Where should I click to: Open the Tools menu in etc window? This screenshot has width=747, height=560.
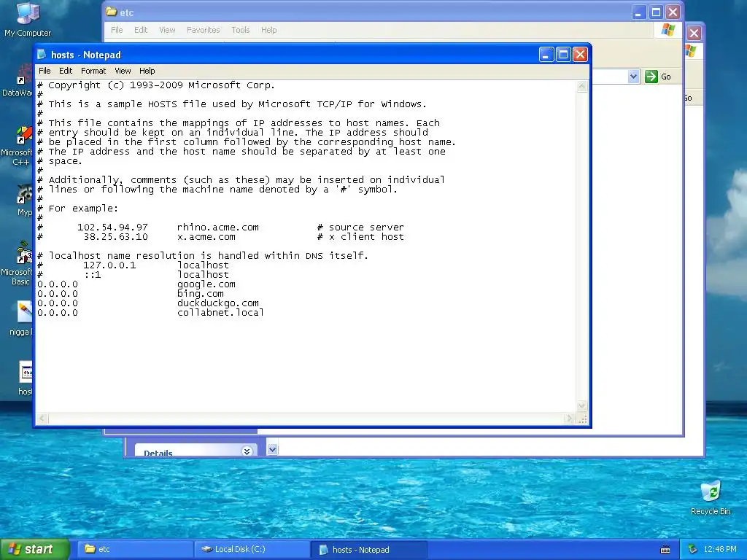tap(241, 30)
